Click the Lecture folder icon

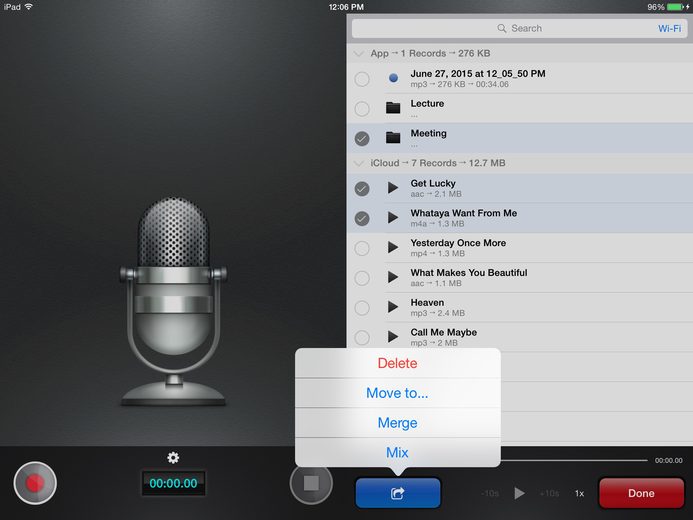pos(393,107)
